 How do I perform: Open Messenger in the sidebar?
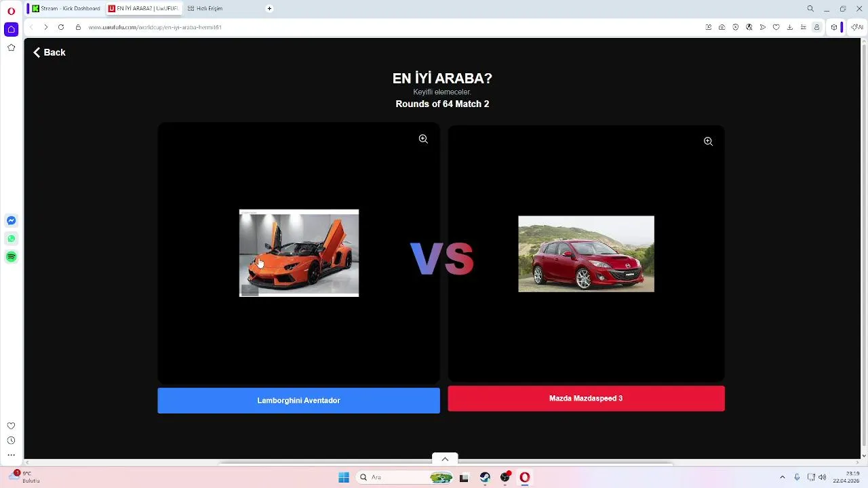11,220
